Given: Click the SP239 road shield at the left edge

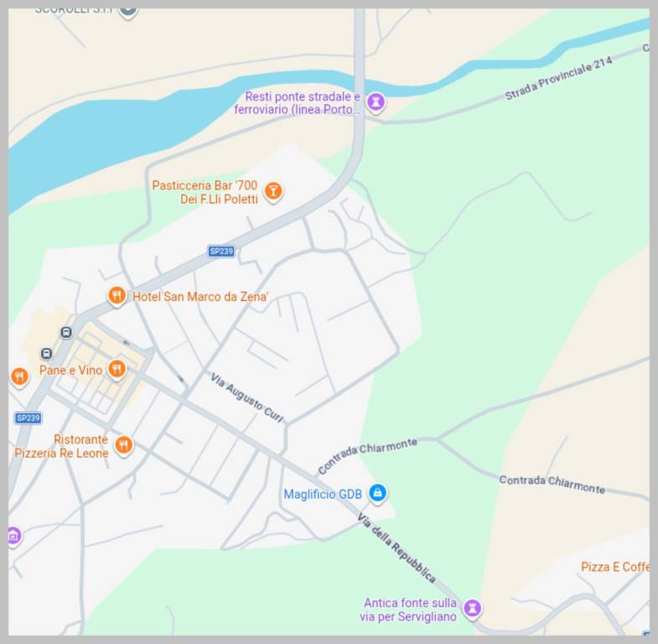Looking at the screenshot, I should (x=28, y=418).
